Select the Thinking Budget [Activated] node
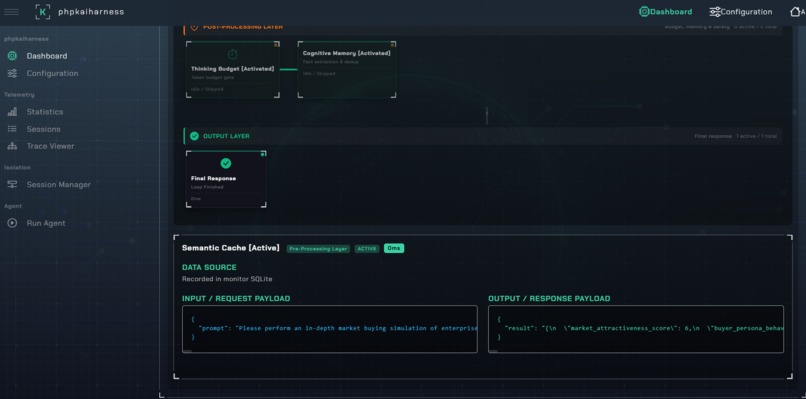 (x=233, y=69)
